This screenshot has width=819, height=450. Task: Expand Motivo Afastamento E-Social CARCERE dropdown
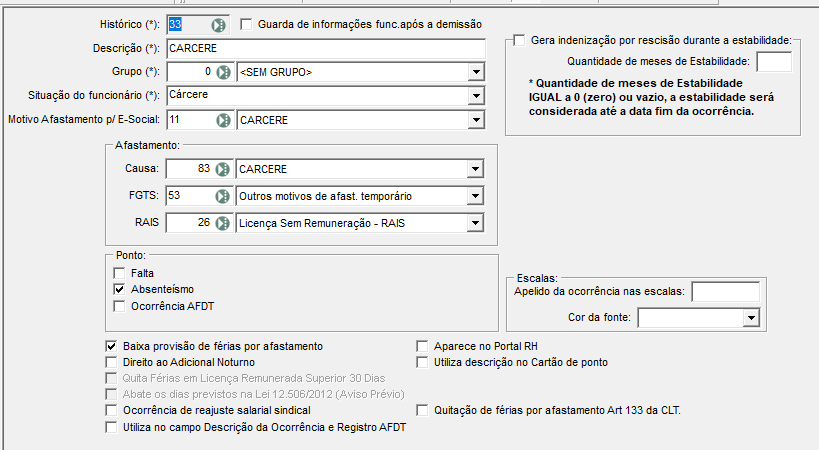click(476, 120)
